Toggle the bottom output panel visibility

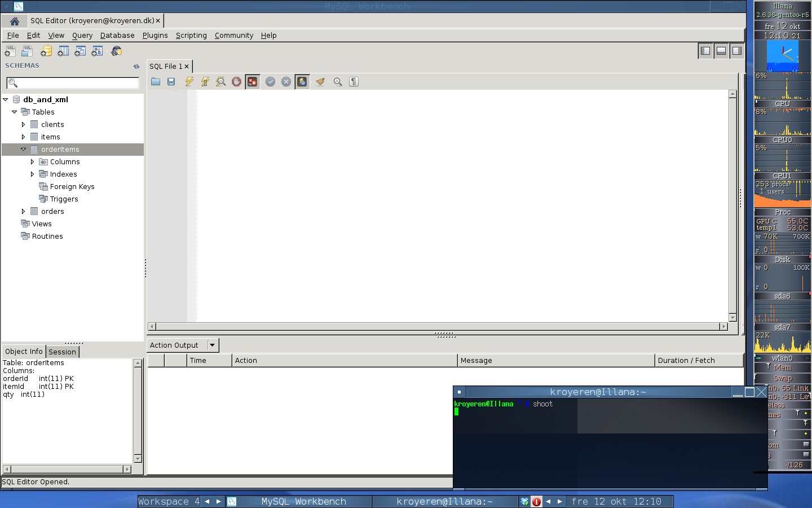[721, 51]
